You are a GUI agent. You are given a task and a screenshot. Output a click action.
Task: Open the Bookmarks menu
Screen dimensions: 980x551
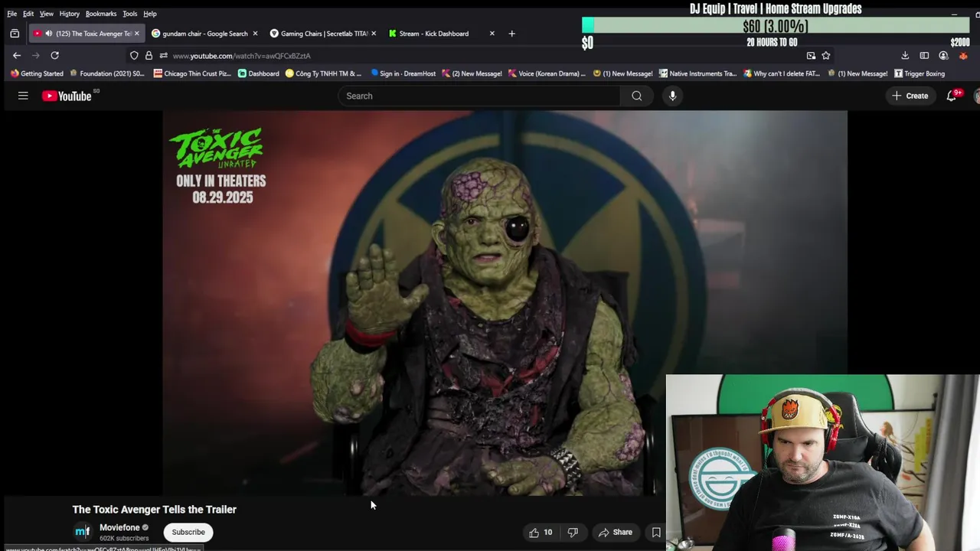pos(101,14)
